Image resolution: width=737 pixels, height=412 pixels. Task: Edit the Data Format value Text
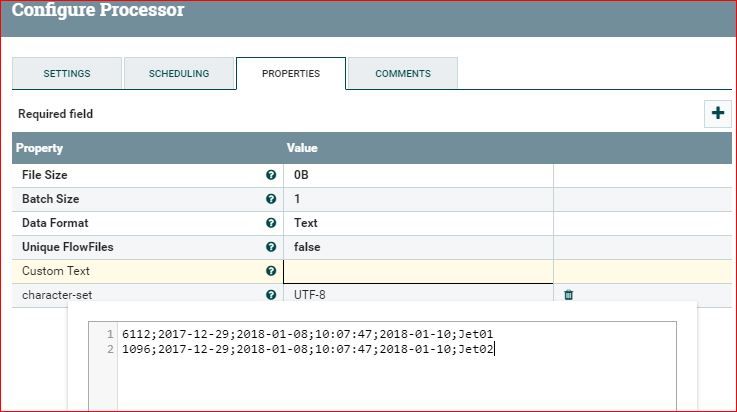click(x=418, y=223)
